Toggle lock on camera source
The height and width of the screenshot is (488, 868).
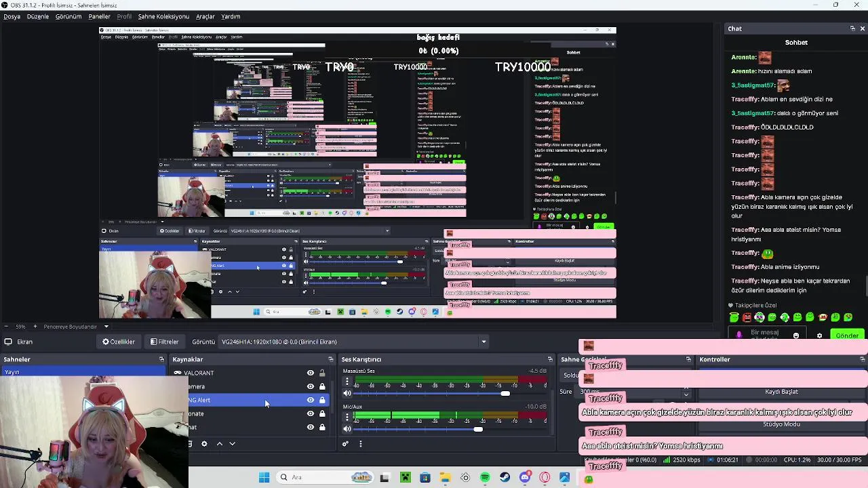pos(322,386)
